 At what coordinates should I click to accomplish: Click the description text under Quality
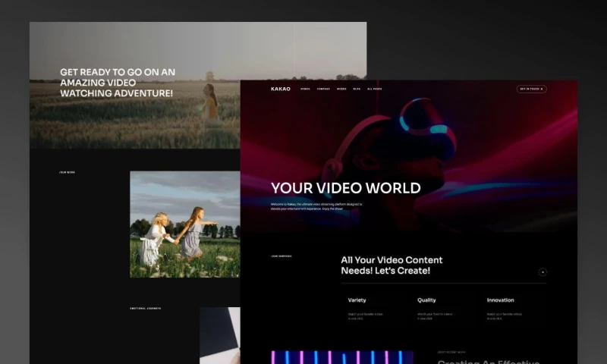434,316
